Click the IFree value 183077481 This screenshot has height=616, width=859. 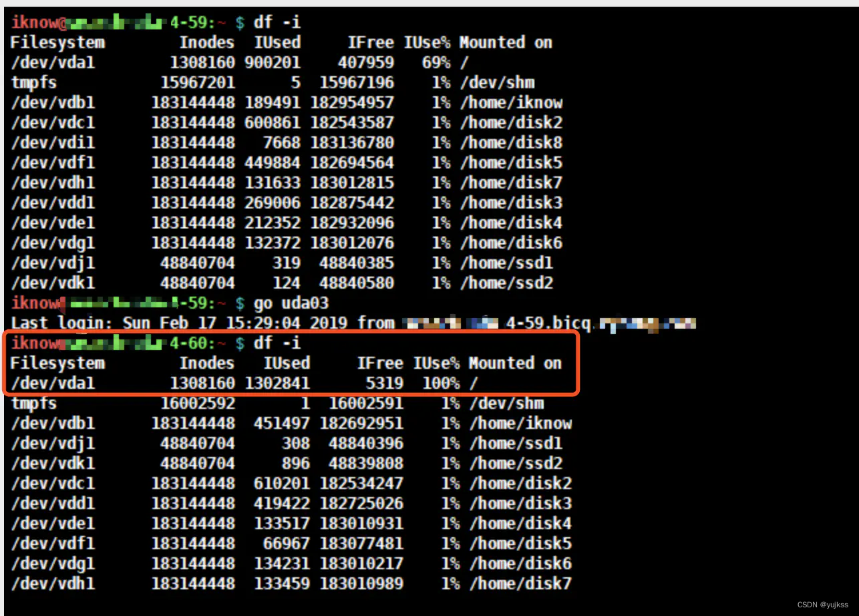[x=361, y=544]
